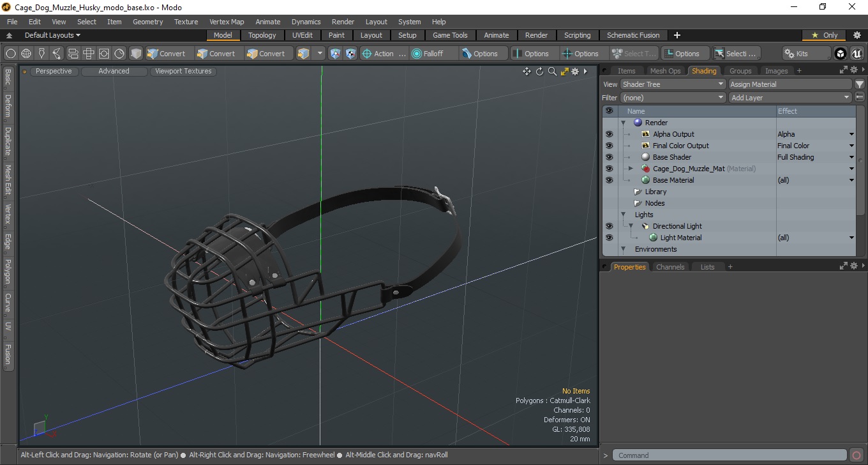The height and width of the screenshot is (465, 868).
Task: Click the globe wireframe icon in toolbar
Action: pyautogui.click(x=26, y=54)
